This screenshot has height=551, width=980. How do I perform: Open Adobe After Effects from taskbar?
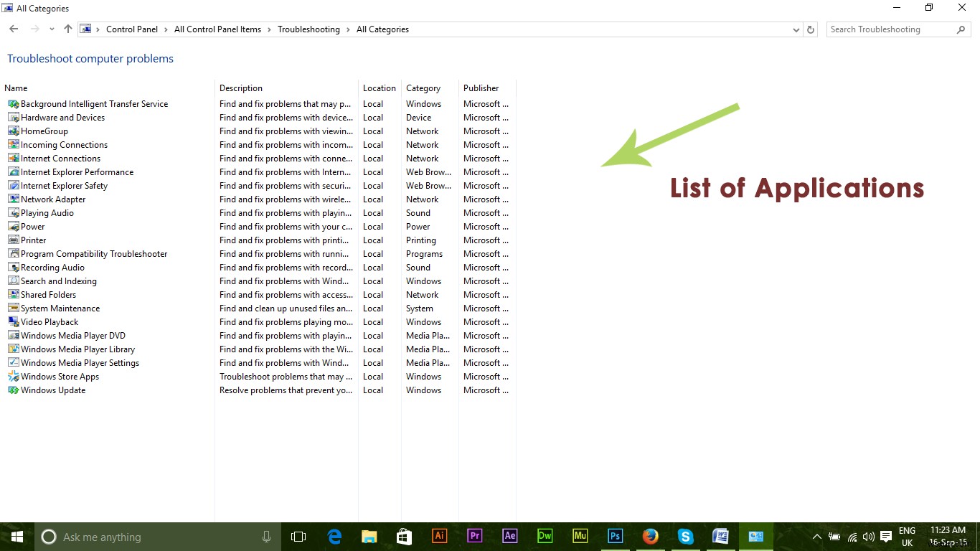[509, 536]
